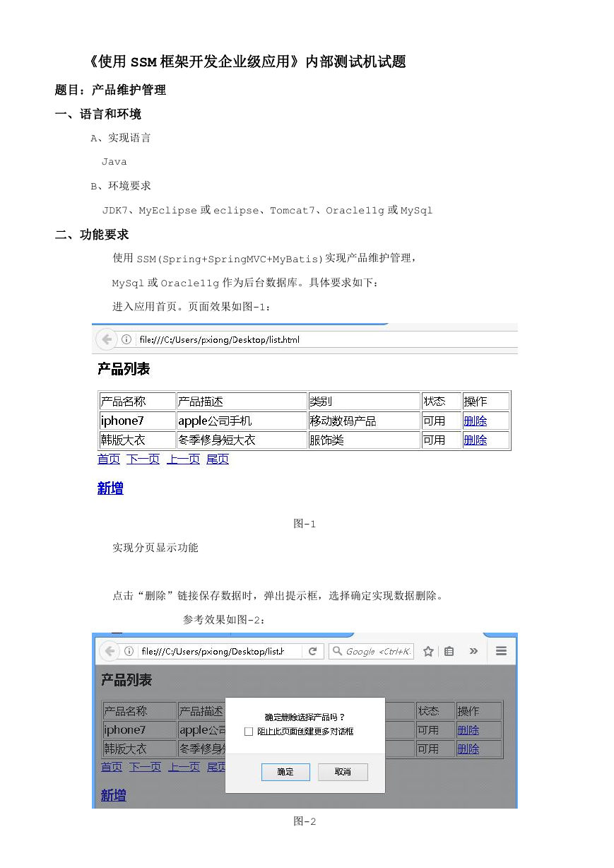Click the 确定删除选择产品吗？ dialog message
This screenshot has height=868, width=614.
(305, 717)
